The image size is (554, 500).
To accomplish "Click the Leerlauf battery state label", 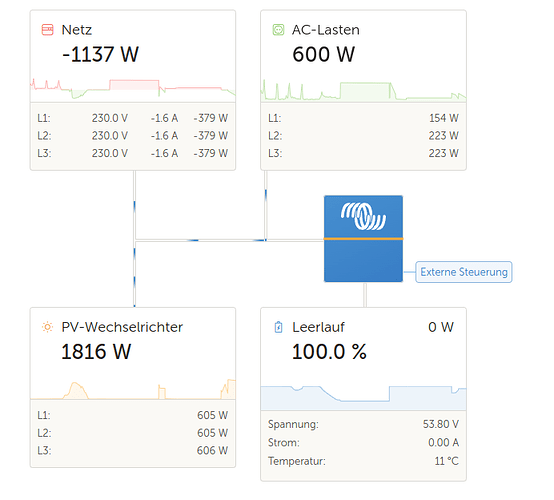I will (x=318, y=327).
